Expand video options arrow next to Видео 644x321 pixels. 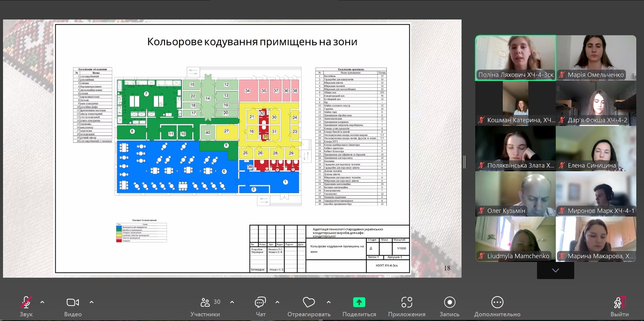point(92,302)
